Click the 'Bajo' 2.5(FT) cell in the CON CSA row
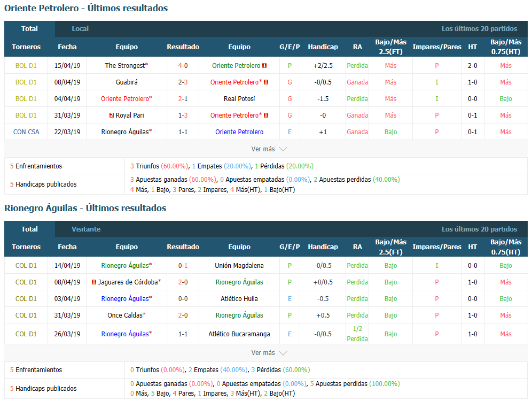The image size is (532, 401). 390,132
